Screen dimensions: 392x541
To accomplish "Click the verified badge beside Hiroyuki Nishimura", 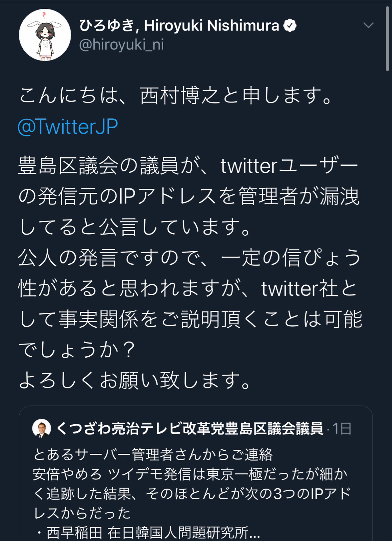I will 290,26.
